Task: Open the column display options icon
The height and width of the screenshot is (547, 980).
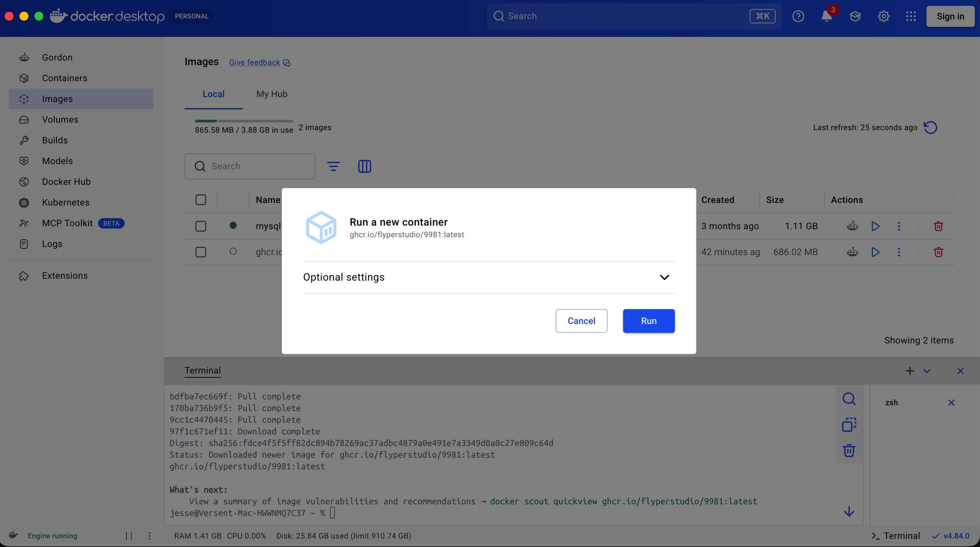Action: (364, 166)
